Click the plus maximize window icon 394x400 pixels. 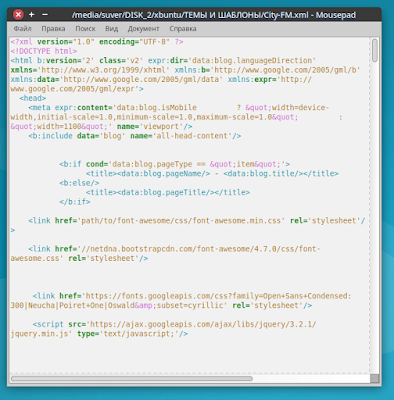(x=32, y=15)
